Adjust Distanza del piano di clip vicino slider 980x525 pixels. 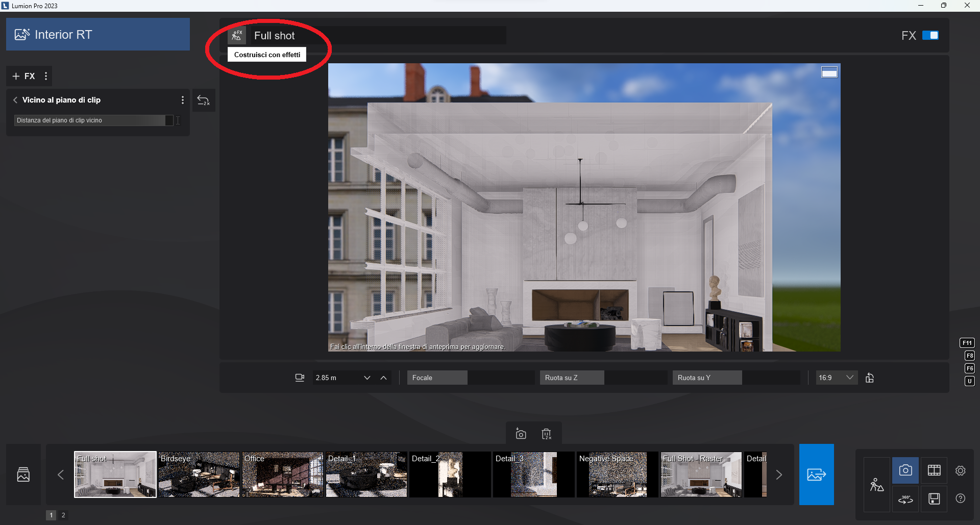tap(94, 120)
